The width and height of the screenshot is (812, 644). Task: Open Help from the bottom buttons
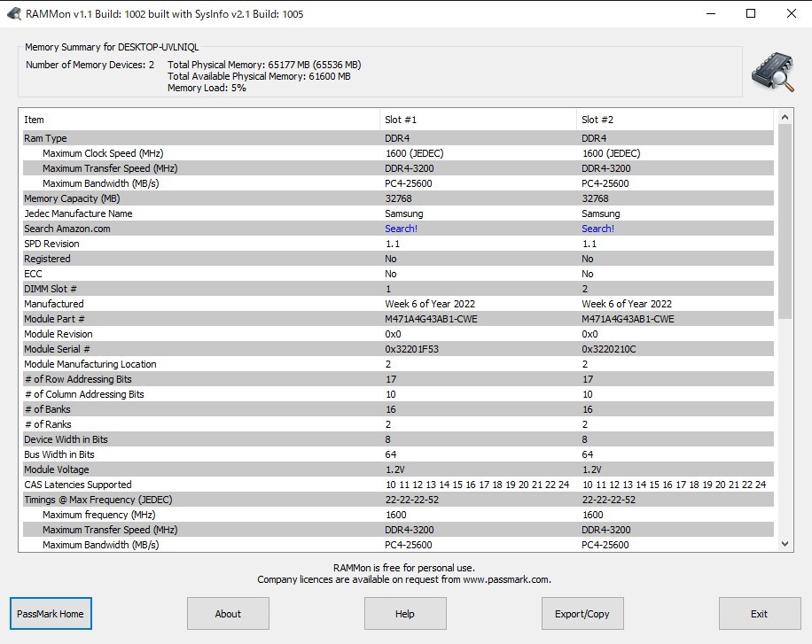click(404, 614)
